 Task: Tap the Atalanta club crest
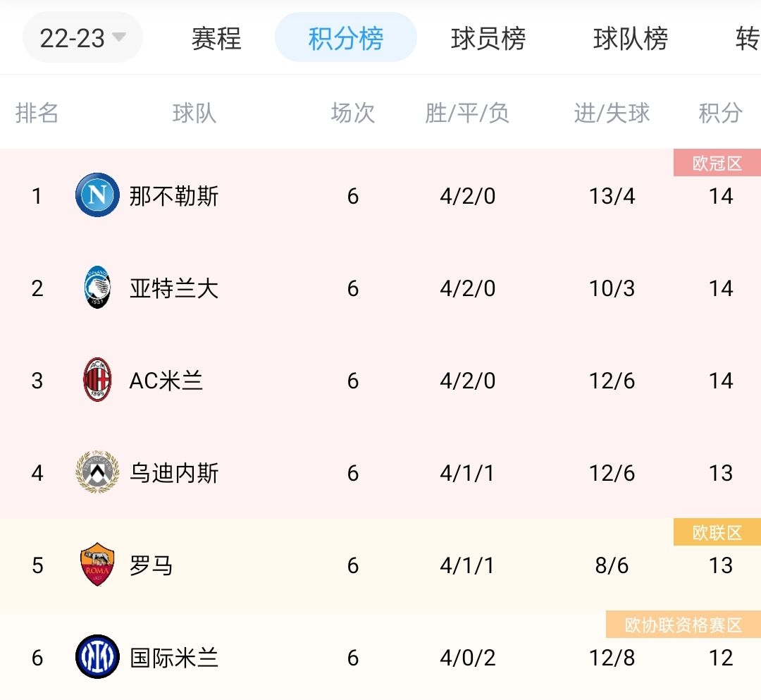(97, 287)
